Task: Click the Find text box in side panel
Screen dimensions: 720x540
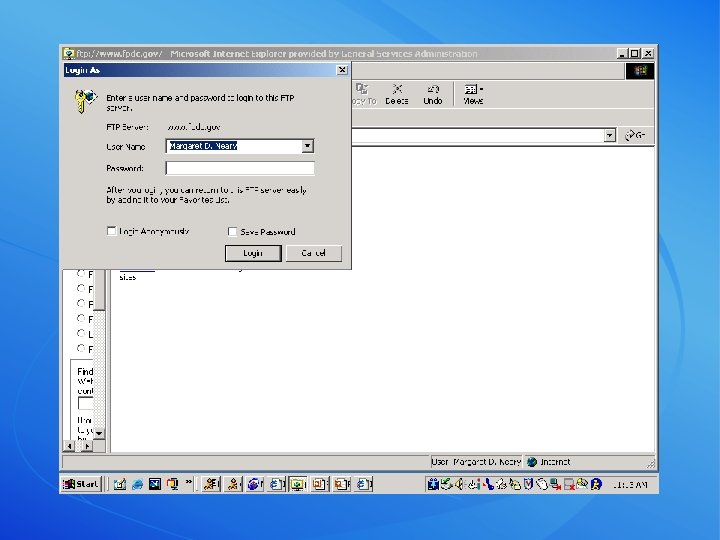Action: (x=85, y=403)
